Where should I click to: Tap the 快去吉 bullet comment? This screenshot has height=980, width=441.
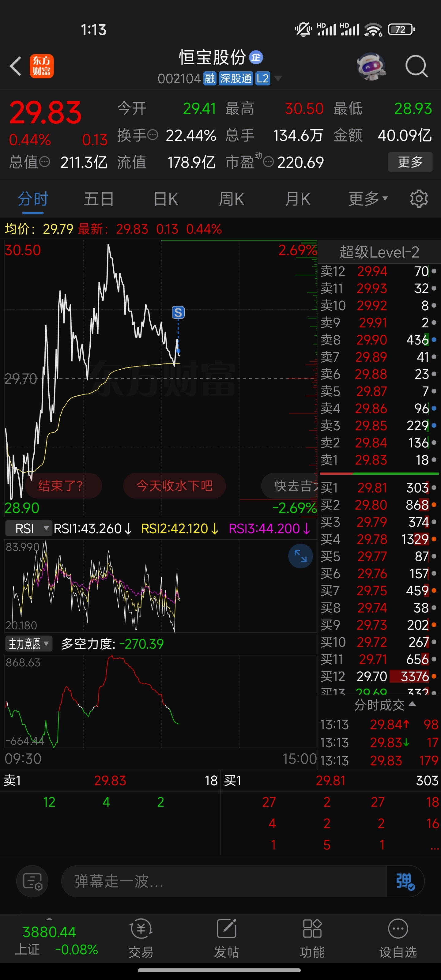tap(290, 485)
